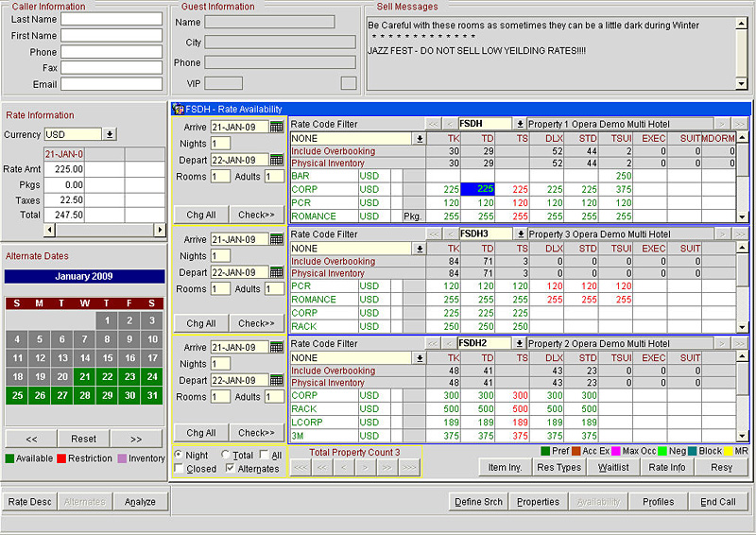This screenshot has width=756, height=535.
Task: Open Res Types
Action: (x=558, y=467)
